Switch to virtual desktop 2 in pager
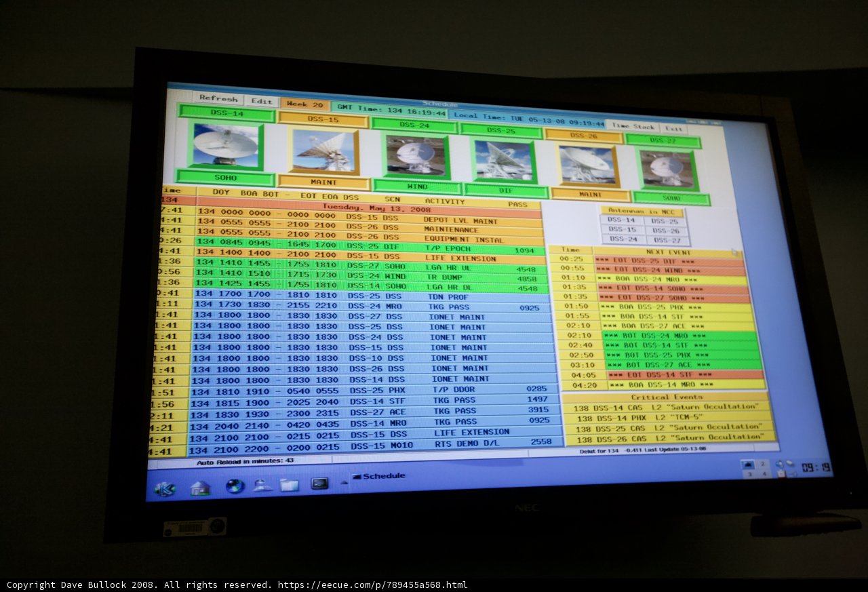 click(763, 464)
